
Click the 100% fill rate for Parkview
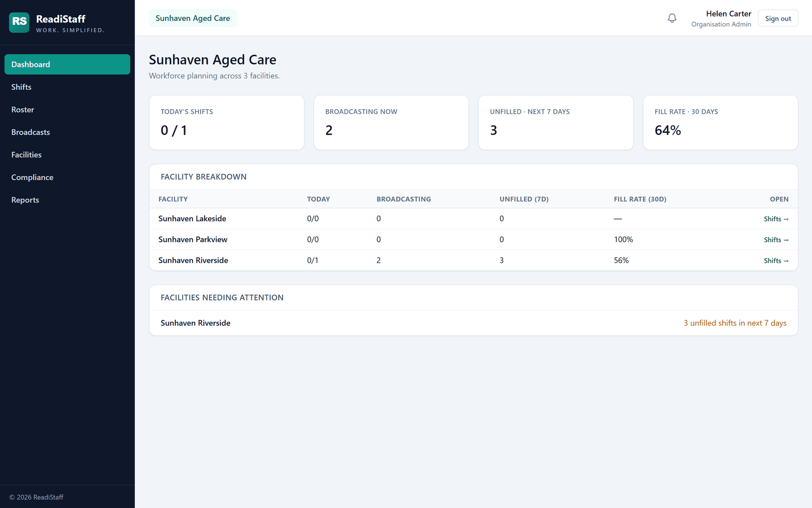pos(623,239)
